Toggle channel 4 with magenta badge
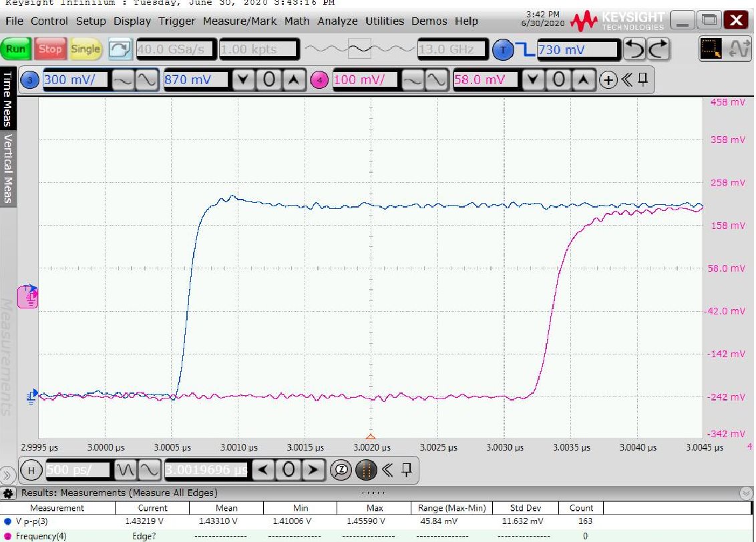This screenshot has height=542, width=756. point(319,80)
